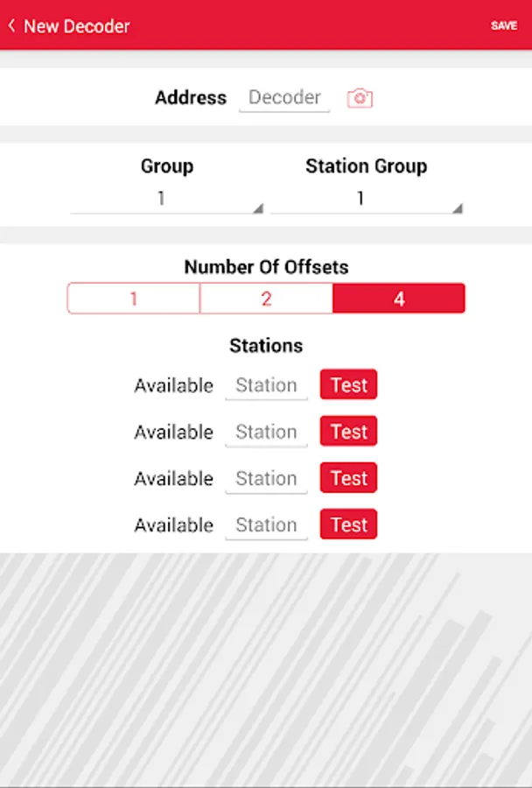Focus the third Station input field
The width and height of the screenshot is (532, 788).
266,478
